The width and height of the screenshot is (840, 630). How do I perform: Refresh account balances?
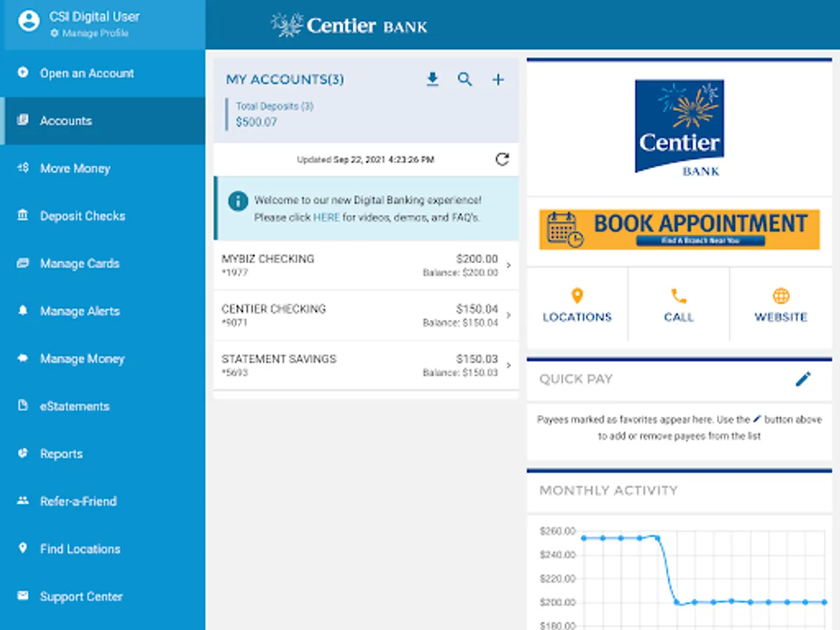[502, 159]
